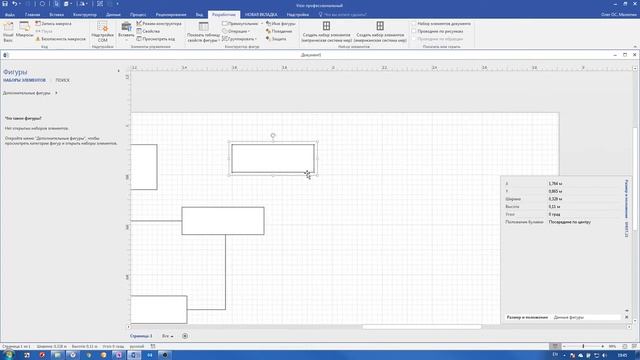Close the Size and Position panel
The height and width of the screenshot is (360, 640).
pyautogui.click(x=627, y=317)
